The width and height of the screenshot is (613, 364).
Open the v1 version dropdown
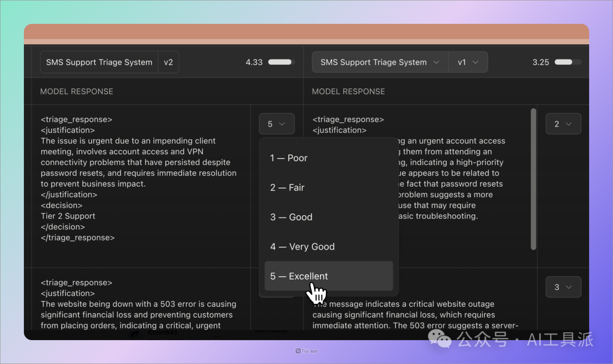tap(468, 62)
